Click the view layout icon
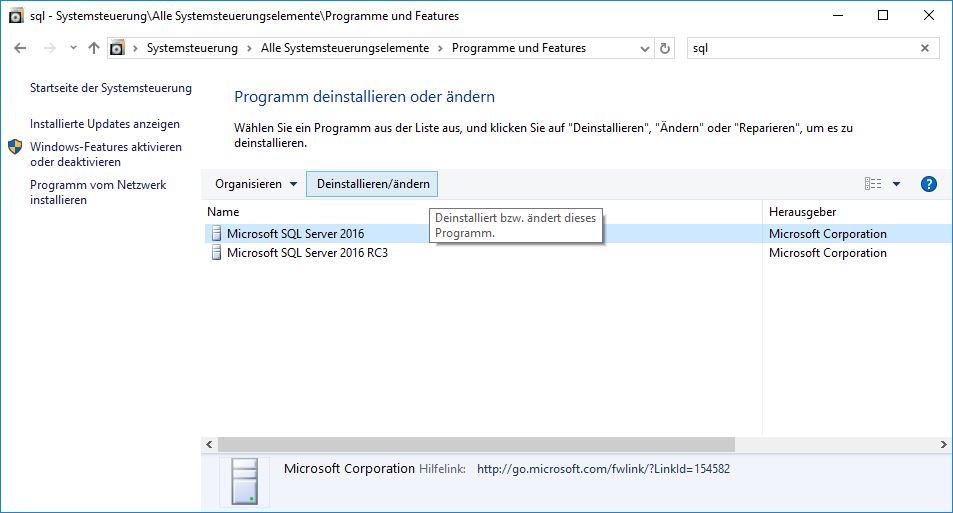The width and height of the screenshot is (953, 513). tap(873, 184)
